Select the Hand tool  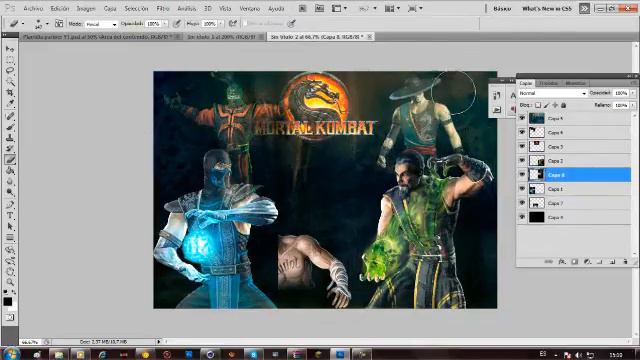click(x=10, y=271)
